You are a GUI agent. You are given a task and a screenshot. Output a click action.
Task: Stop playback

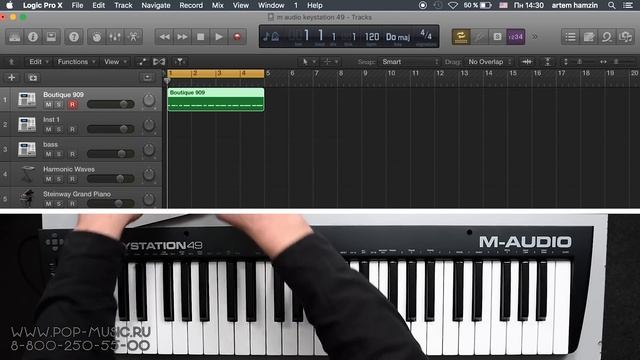click(x=200, y=37)
